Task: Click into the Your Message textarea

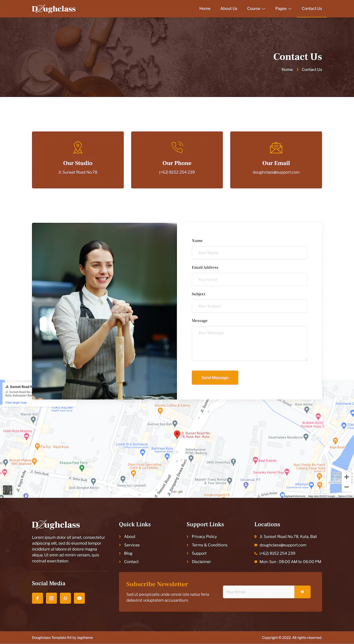Action: pos(249,344)
